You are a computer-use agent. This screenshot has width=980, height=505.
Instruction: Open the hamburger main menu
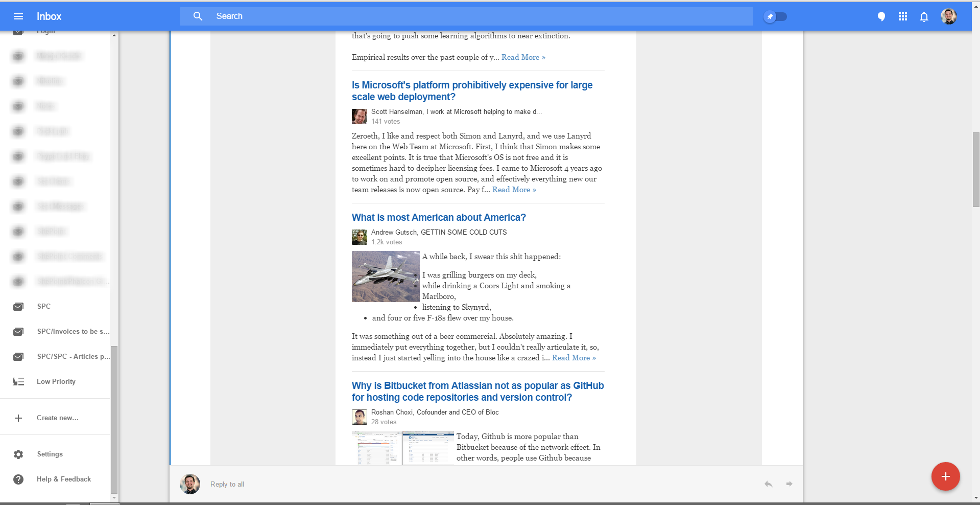click(18, 16)
